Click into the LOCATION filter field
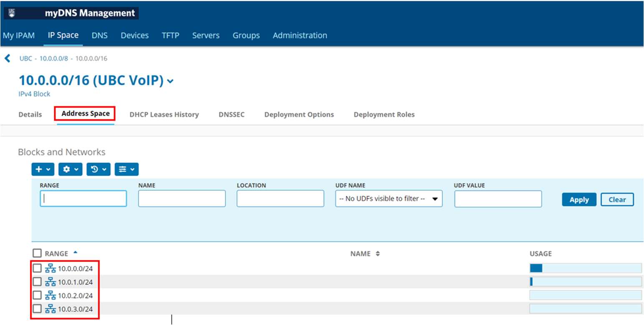Screen dimensions: 644x325 (280, 199)
